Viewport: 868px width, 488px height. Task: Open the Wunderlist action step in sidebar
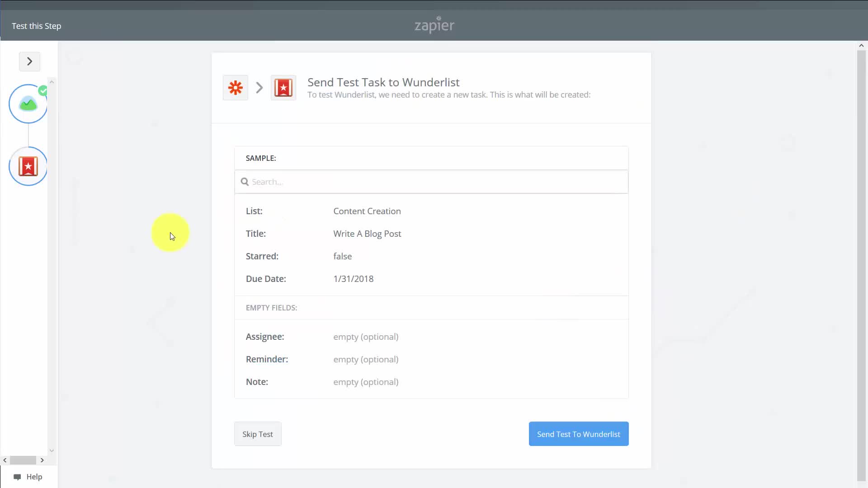28,166
